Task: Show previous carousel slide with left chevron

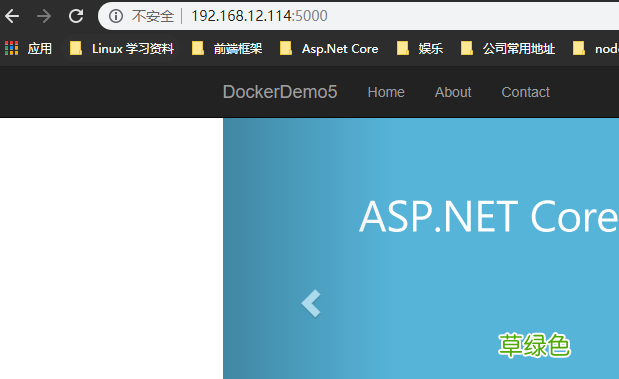Action: (311, 303)
